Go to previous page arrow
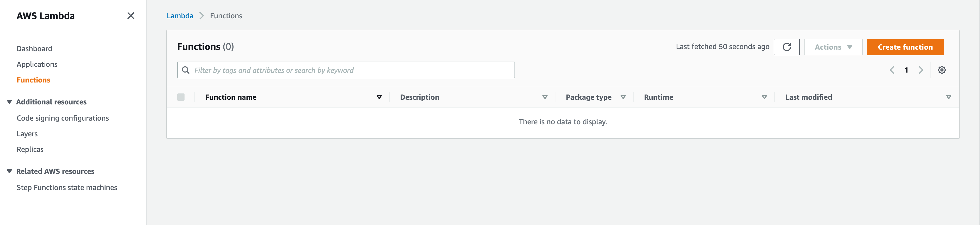 (892, 70)
